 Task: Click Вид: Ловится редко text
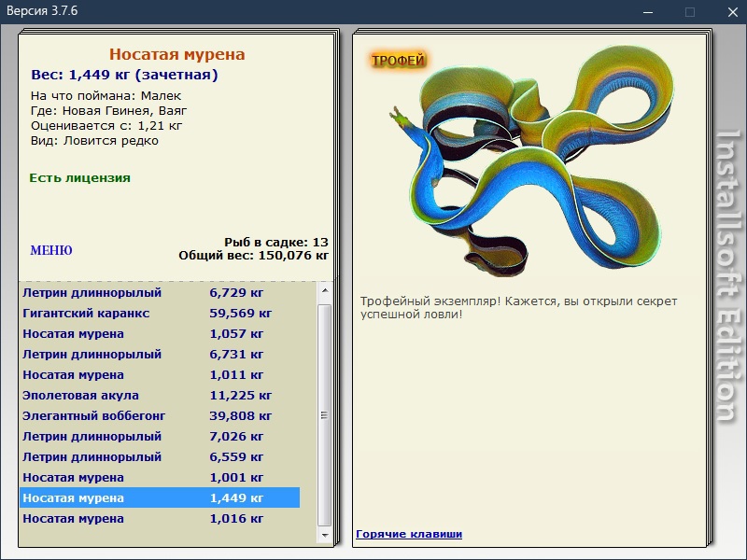point(94,141)
